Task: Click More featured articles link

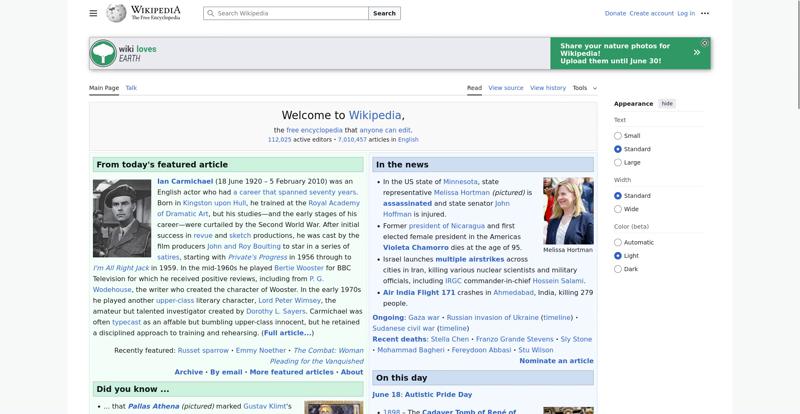Action: pos(291,372)
